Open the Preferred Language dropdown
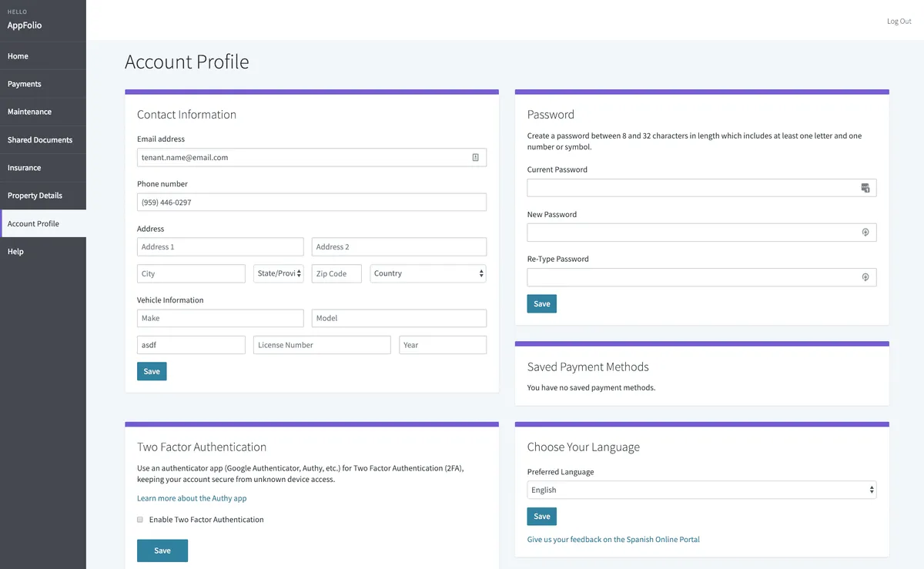The width and height of the screenshot is (924, 569). [x=701, y=490]
